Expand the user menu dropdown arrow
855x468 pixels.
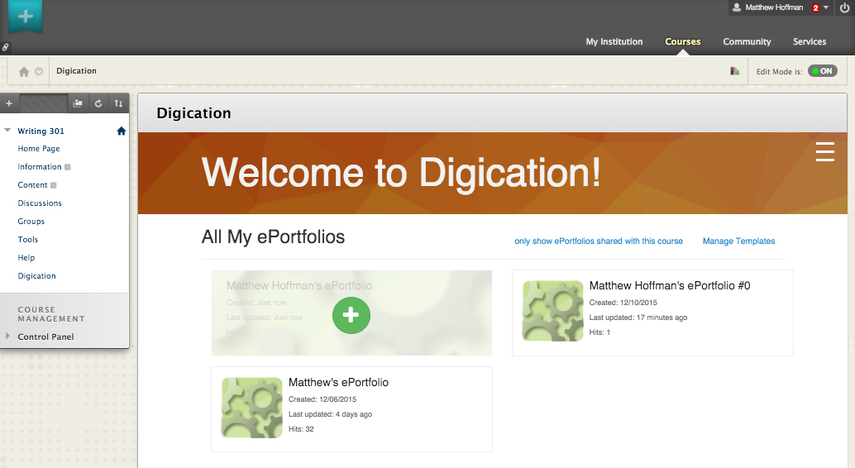point(826,7)
